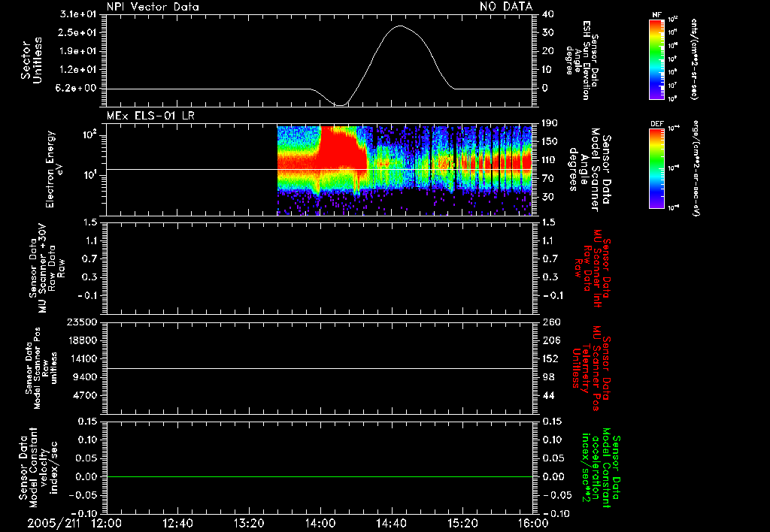
Task: Click the 14:00 time tick label
Action: [x=320, y=523]
